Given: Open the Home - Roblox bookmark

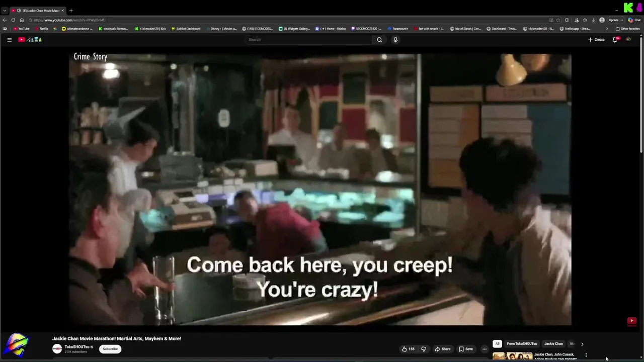Looking at the screenshot, I should click(x=331, y=29).
